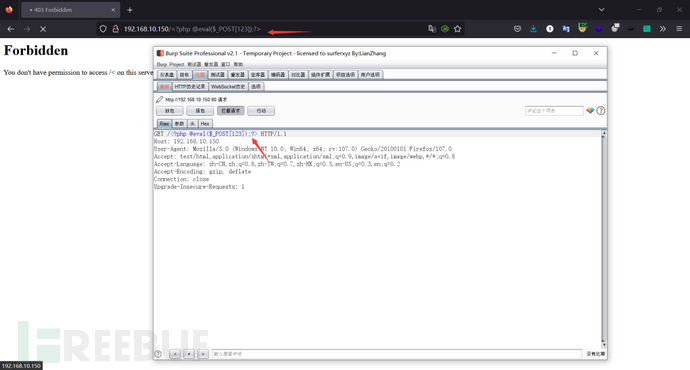Stop loading the page with X button
This screenshot has height=370, width=690.
[x=43, y=29]
